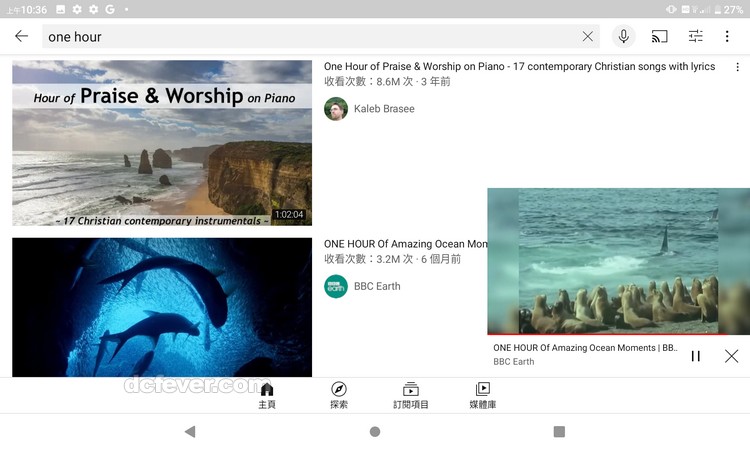
Task: Open miniplayer title 'ONE HOUR Of Amazing Ocean Moments'
Action: (585, 348)
